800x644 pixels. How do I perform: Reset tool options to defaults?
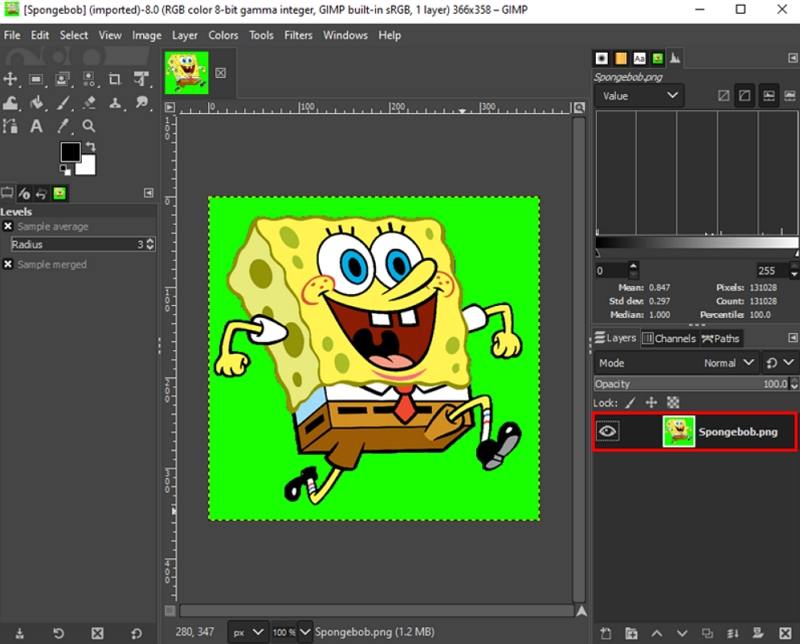tap(136, 633)
